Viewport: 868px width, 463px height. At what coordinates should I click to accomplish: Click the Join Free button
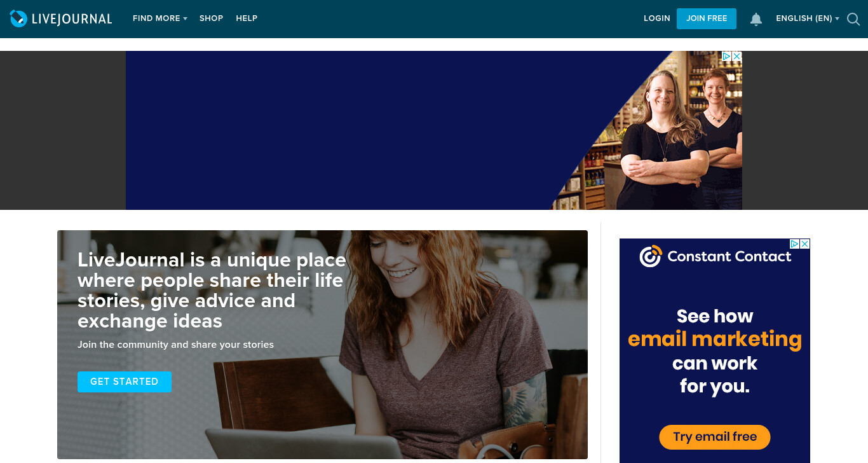click(707, 18)
